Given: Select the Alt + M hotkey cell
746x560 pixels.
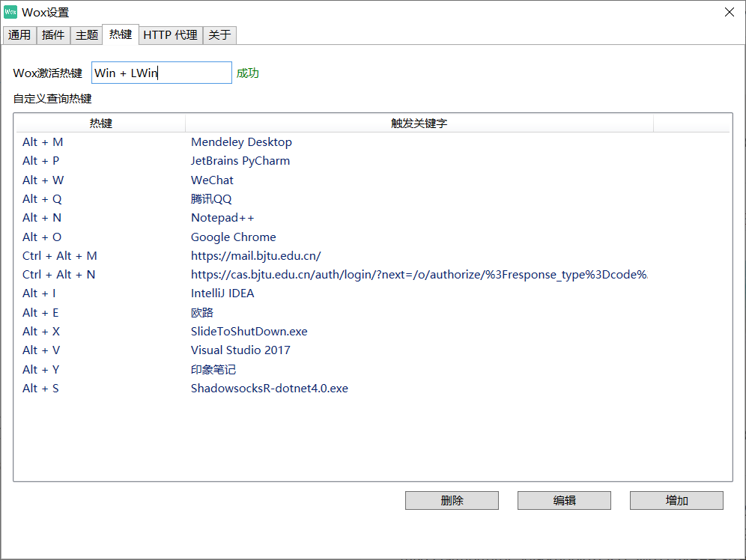Looking at the screenshot, I should (x=43, y=142).
